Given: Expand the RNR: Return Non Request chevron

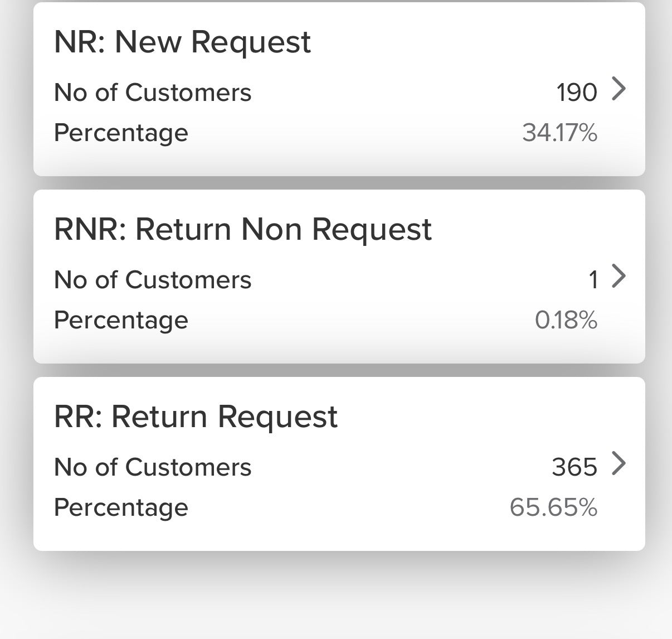Looking at the screenshot, I should 619,276.
